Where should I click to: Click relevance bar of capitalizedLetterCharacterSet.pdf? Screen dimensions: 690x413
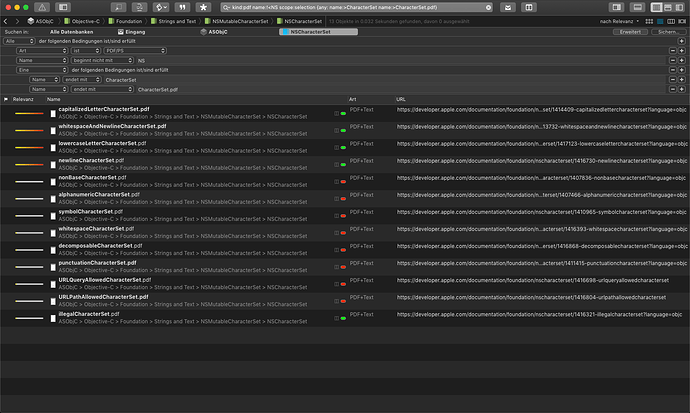[29, 113]
